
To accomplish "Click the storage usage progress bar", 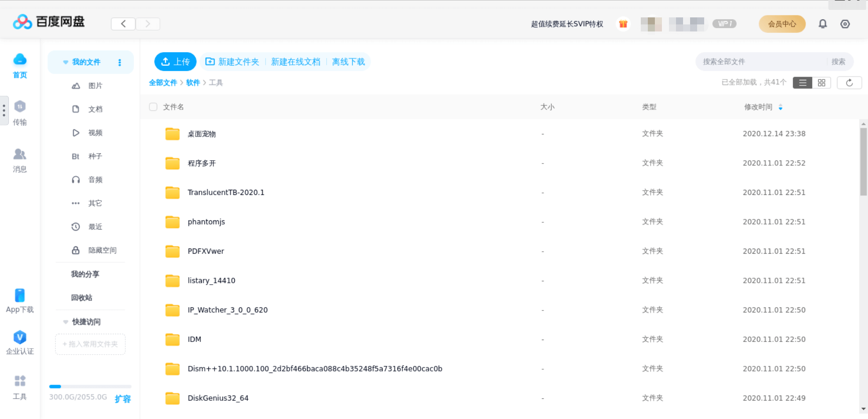I will (90, 387).
